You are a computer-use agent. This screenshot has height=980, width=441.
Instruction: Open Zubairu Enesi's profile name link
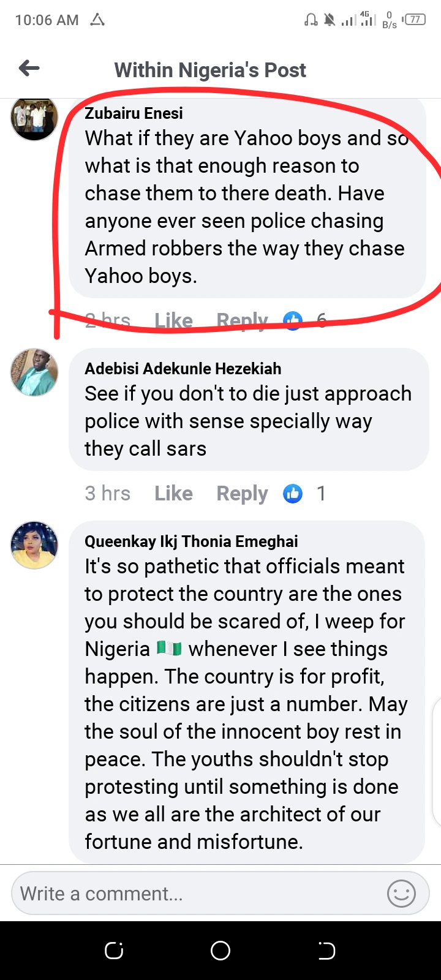134,113
